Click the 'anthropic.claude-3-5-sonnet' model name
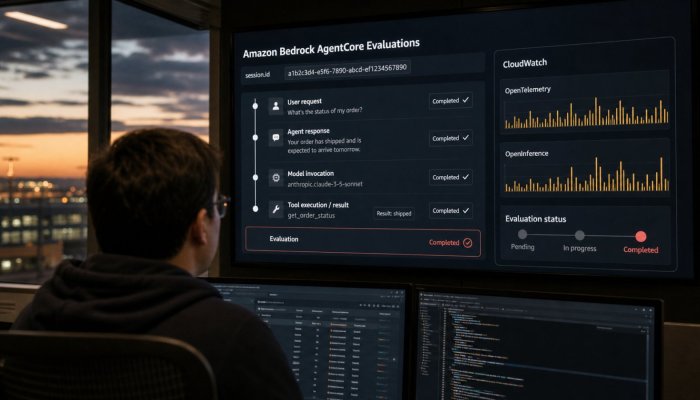 pos(325,183)
